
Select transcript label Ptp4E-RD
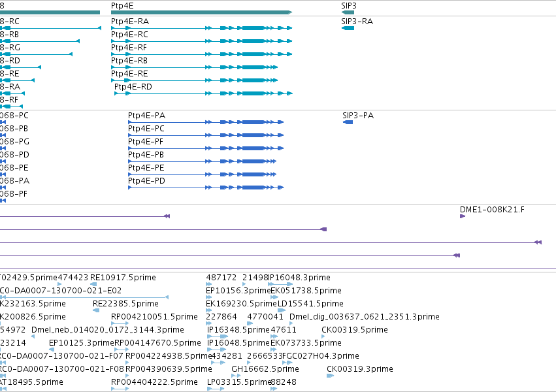133,87
